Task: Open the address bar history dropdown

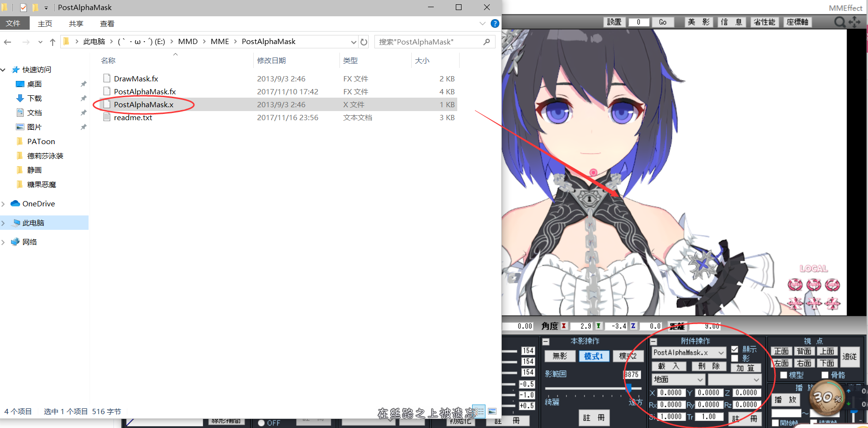Action: pyautogui.click(x=354, y=42)
